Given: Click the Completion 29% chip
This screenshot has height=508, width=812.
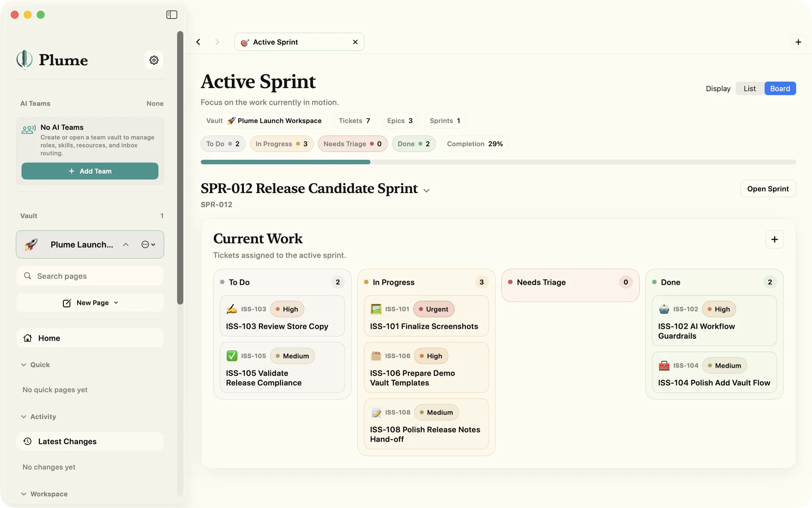Looking at the screenshot, I should coord(475,144).
